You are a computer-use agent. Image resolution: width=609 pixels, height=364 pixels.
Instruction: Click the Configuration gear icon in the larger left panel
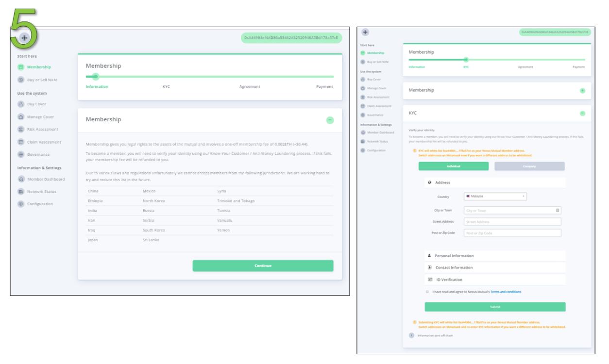click(x=21, y=204)
